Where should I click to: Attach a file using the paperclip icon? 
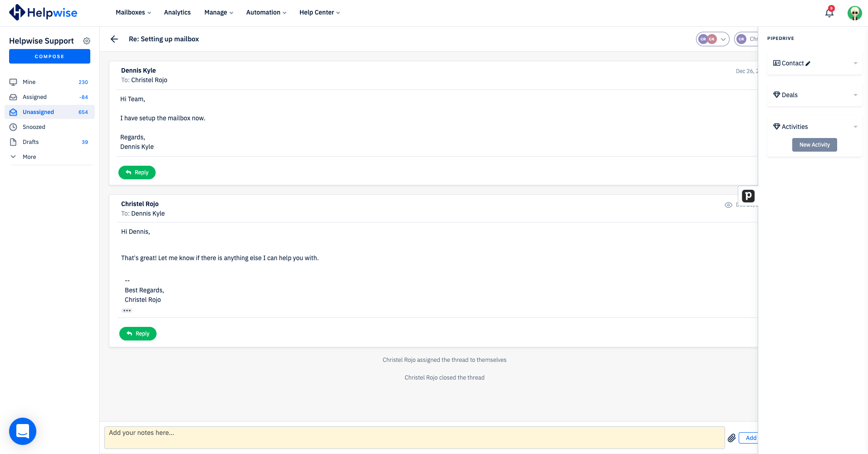point(731,438)
